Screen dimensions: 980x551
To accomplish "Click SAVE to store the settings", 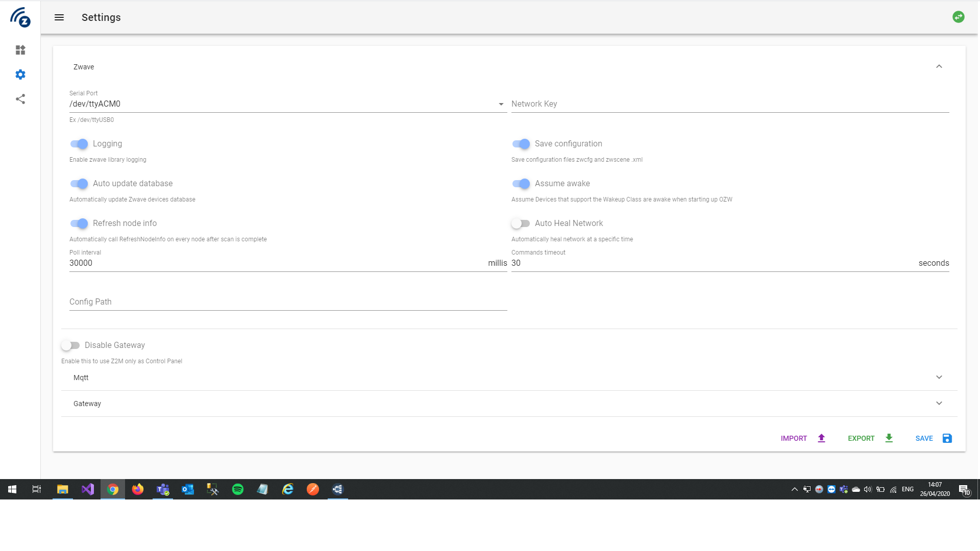I will (x=924, y=438).
